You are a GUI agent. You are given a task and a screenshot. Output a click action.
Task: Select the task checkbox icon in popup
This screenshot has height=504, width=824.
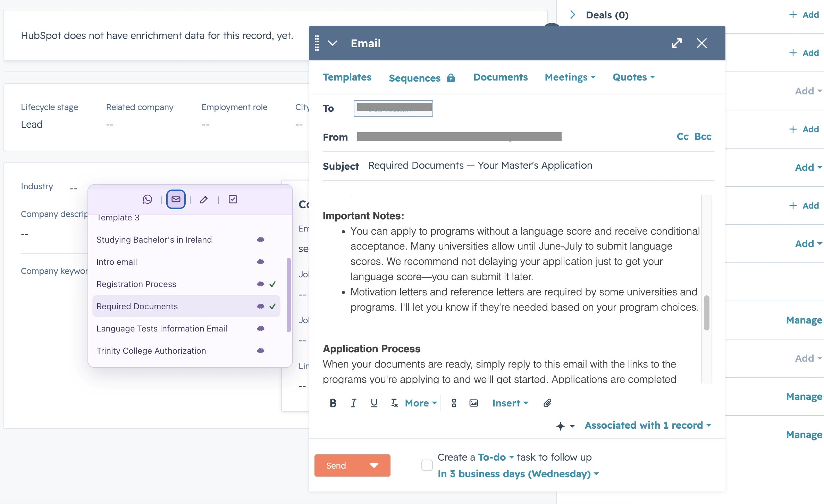233,199
